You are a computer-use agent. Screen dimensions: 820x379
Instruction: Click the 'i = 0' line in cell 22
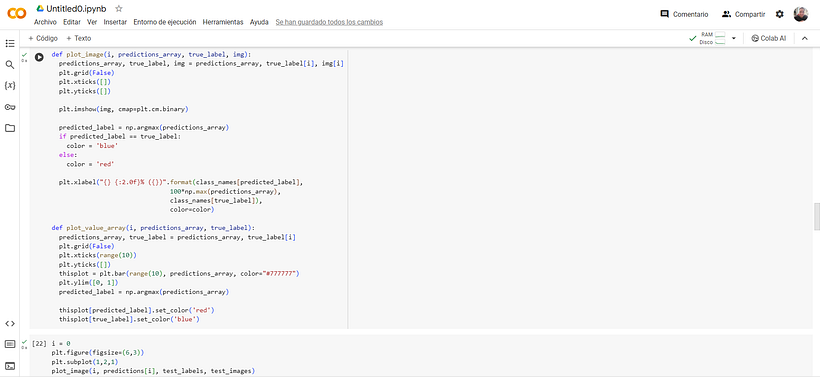[x=61, y=343]
